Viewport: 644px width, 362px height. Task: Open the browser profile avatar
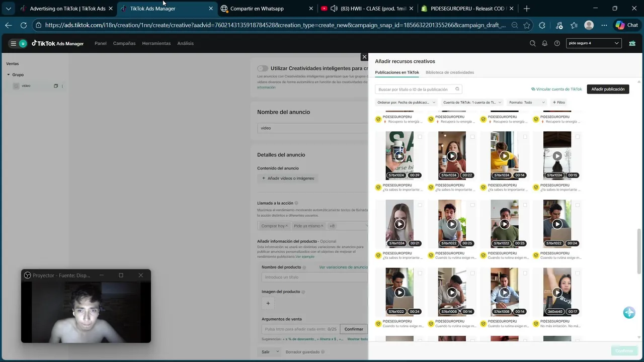click(589, 25)
